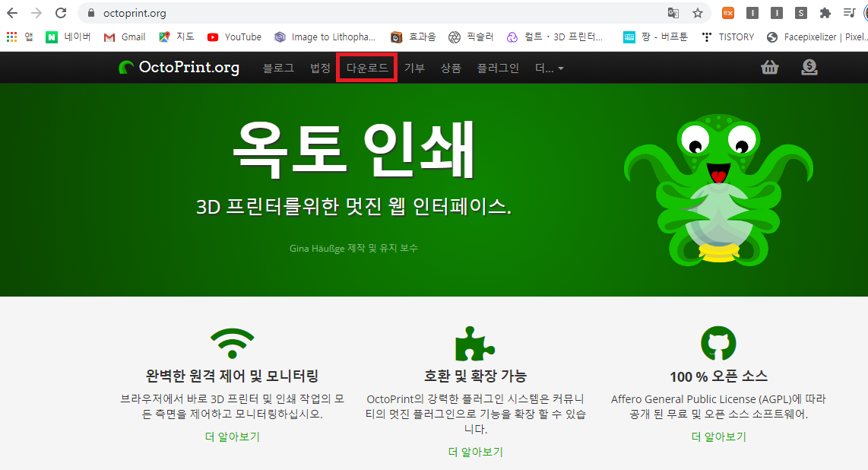Click the shopping basket icon in navbar
The image size is (868, 470).
pyautogui.click(x=769, y=68)
